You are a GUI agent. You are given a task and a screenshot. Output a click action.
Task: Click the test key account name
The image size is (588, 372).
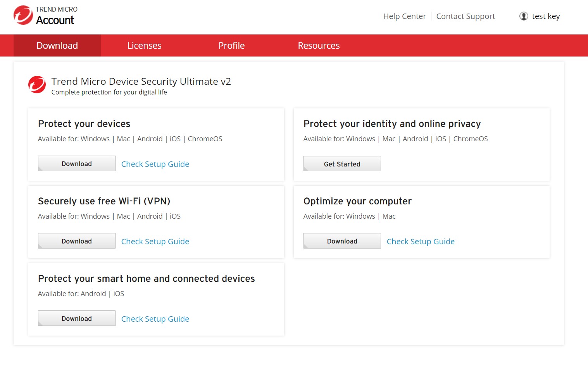click(546, 16)
